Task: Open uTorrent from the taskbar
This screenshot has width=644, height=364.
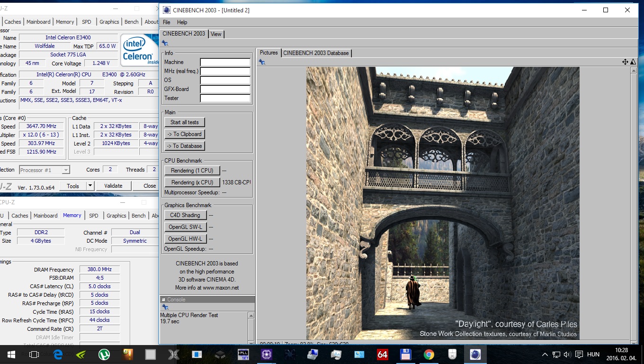Action: pos(104,355)
